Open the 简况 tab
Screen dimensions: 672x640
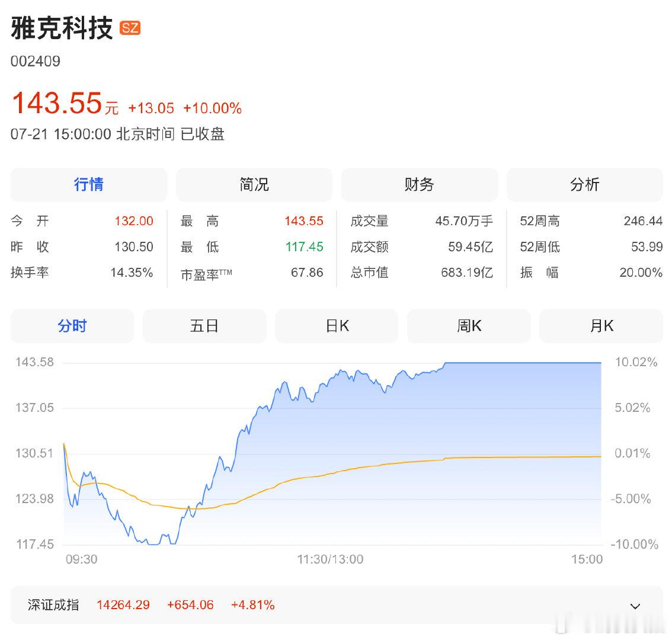pyautogui.click(x=254, y=184)
